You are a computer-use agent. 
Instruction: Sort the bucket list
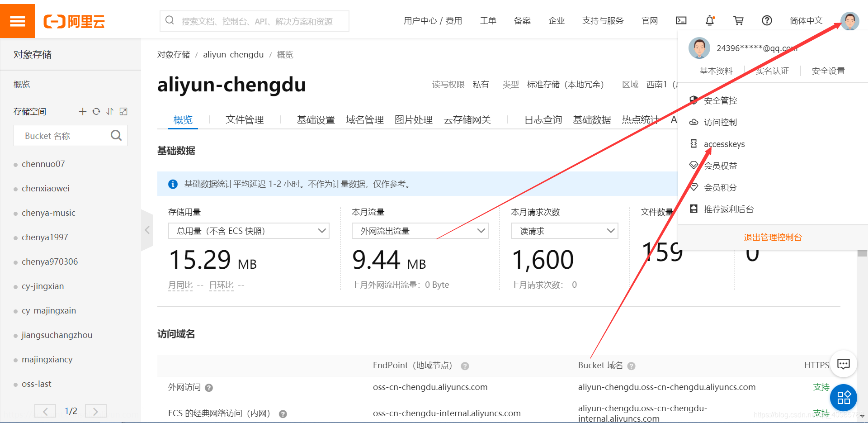110,111
